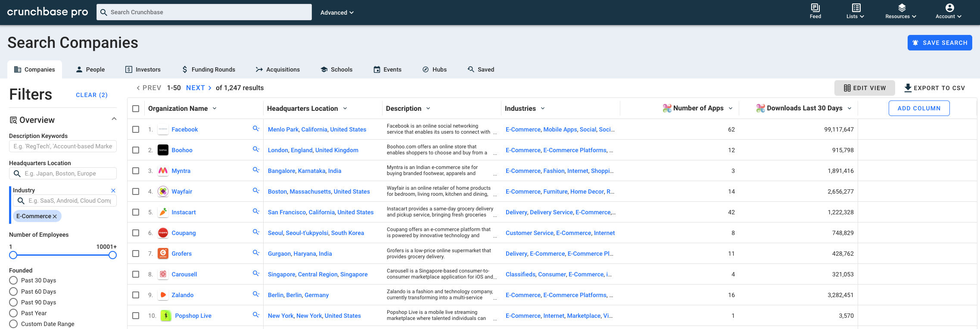Open the Popshop Live company link
The height and width of the screenshot is (329, 980).
coord(193,316)
